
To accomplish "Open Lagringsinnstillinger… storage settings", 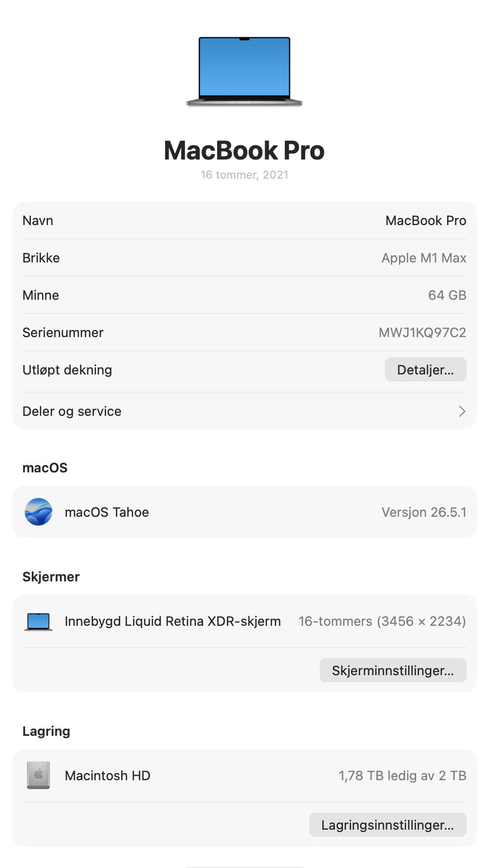I will tap(388, 825).
